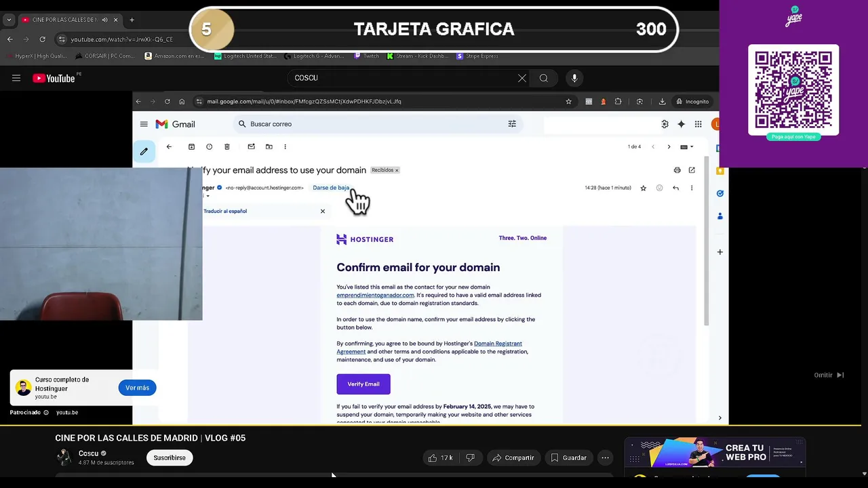
Task: Open the Gemini sparkle icon in Gmail
Action: (x=681, y=124)
